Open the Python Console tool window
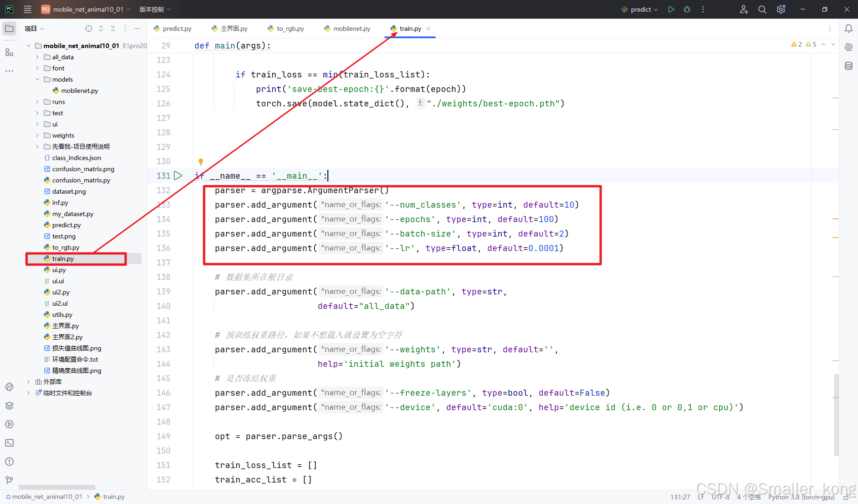 coord(9,387)
